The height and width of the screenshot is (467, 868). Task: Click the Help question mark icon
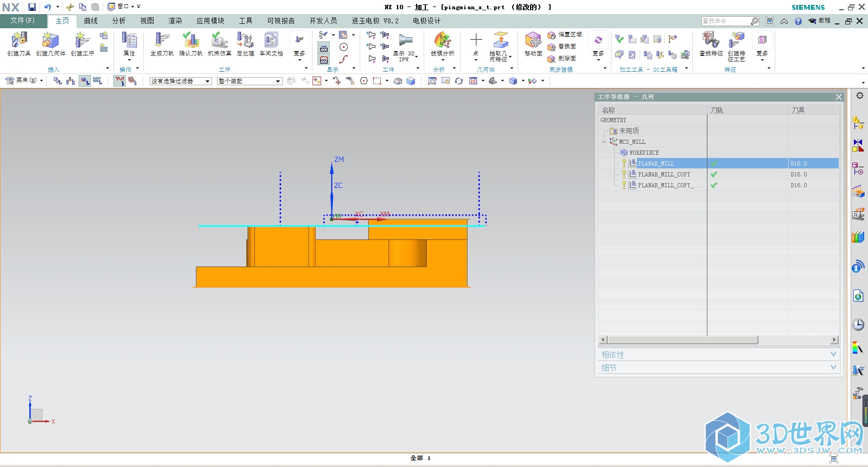tap(798, 21)
